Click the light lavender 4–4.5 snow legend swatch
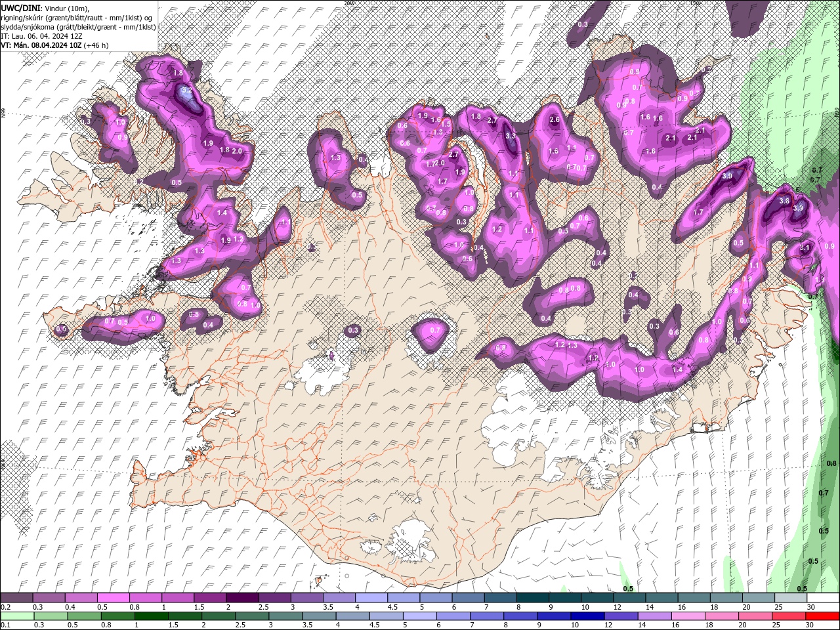 (x=371, y=598)
